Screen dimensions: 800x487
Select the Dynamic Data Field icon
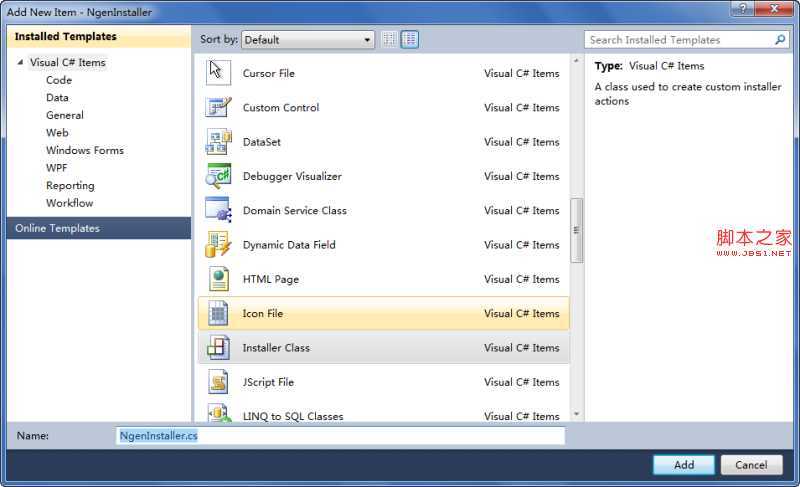218,244
